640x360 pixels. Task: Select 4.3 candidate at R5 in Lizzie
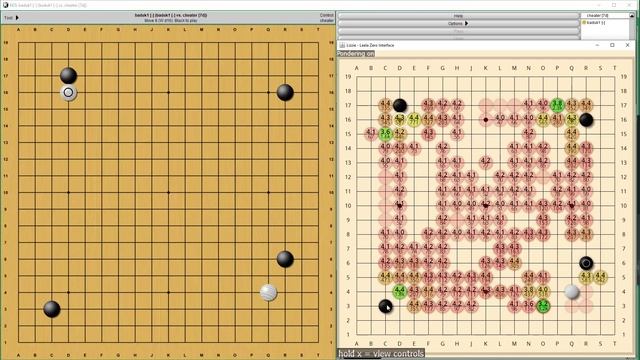(586, 277)
